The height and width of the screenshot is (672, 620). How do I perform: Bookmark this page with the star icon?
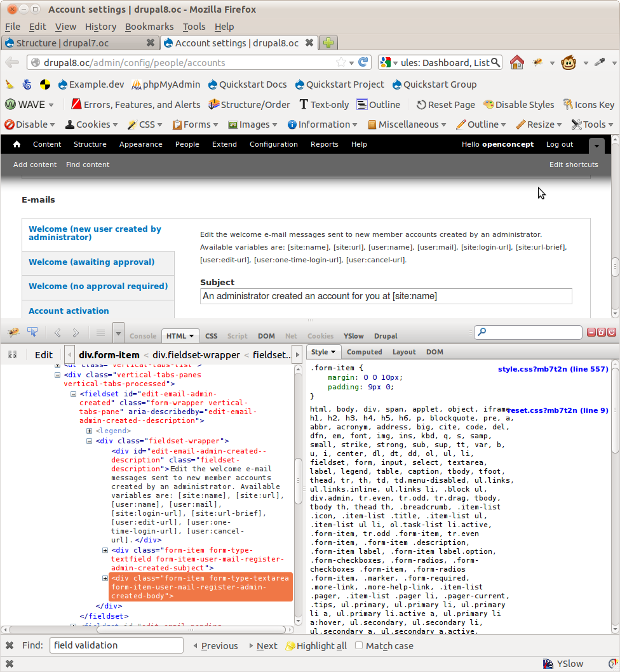click(x=341, y=62)
